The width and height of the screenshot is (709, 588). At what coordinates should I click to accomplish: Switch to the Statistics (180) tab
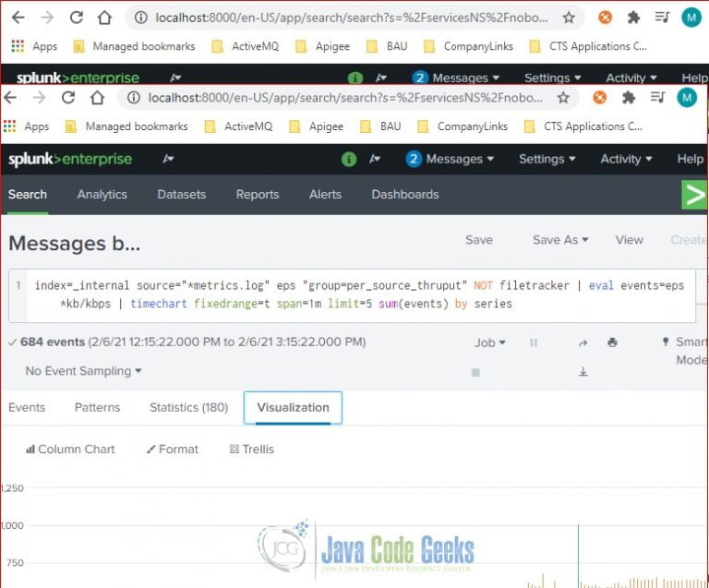coord(189,408)
